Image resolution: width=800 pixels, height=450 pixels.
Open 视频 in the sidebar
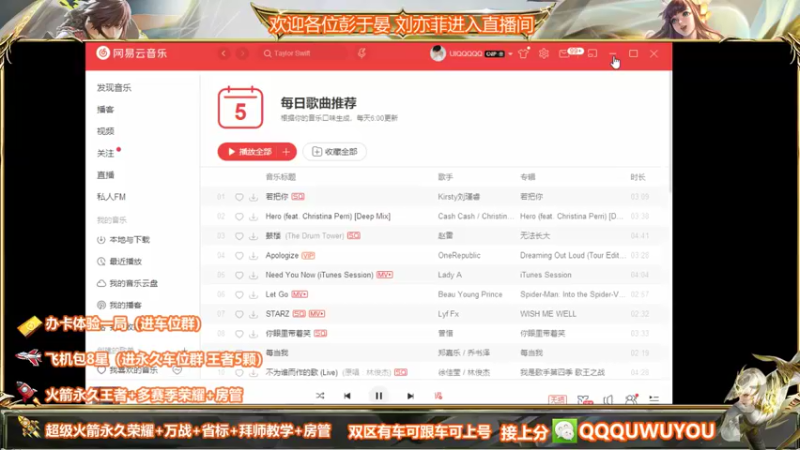coord(106,131)
